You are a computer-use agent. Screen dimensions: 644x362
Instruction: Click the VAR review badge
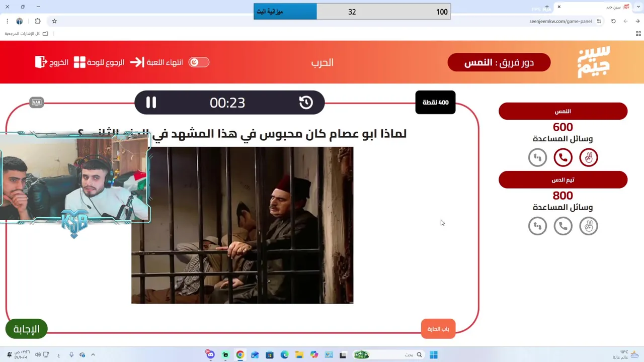(36, 103)
